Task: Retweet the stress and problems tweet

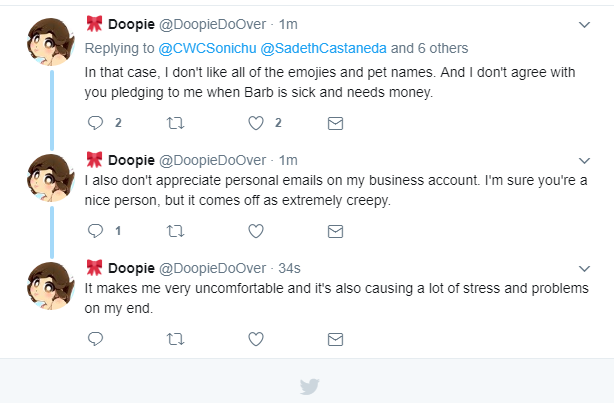Action: coord(175,339)
